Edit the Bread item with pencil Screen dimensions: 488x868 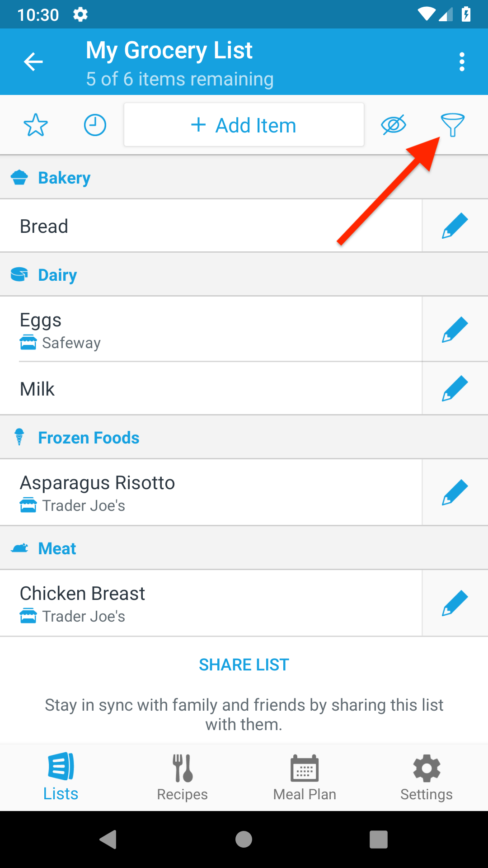point(455,226)
